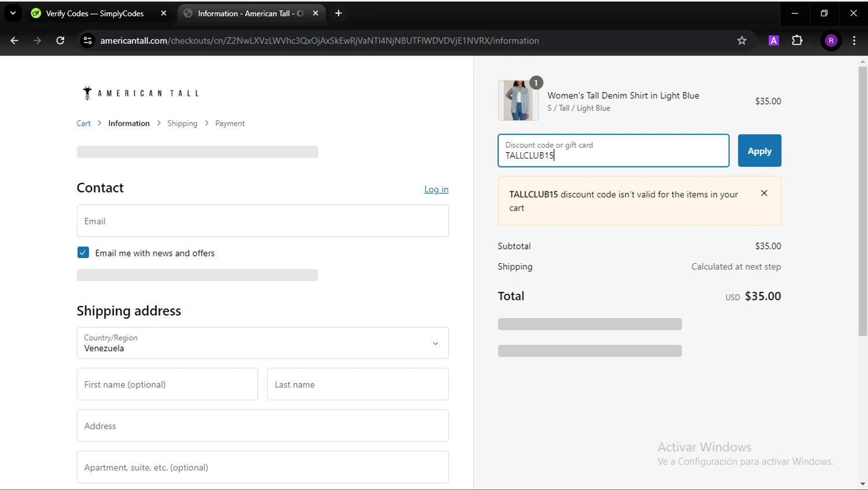Screen dimensions: 868x490
Task: Reload the current page
Action: tap(60, 40)
